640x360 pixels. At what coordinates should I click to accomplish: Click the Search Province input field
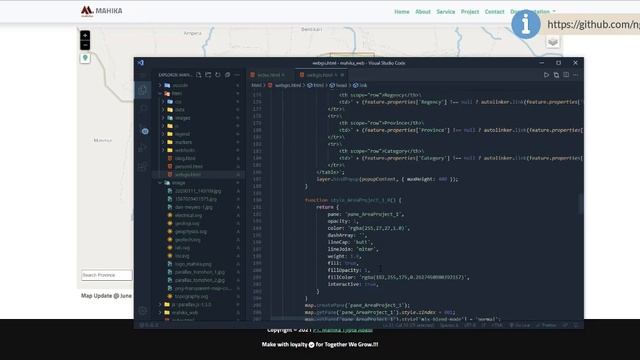click(x=107, y=275)
